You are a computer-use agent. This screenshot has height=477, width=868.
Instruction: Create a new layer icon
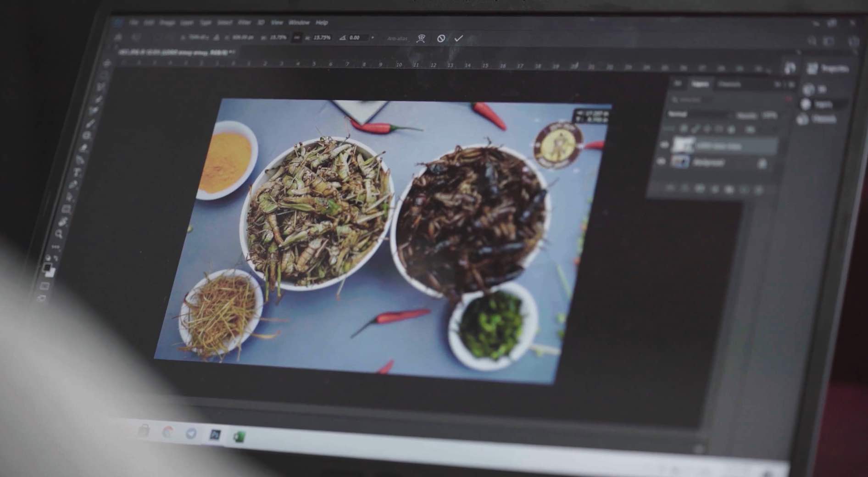click(744, 189)
